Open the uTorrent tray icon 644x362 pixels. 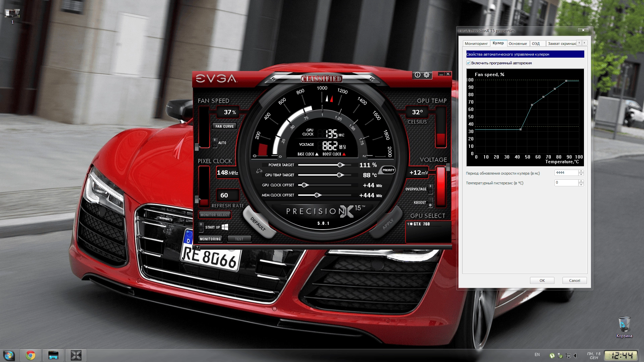(552, 355)
